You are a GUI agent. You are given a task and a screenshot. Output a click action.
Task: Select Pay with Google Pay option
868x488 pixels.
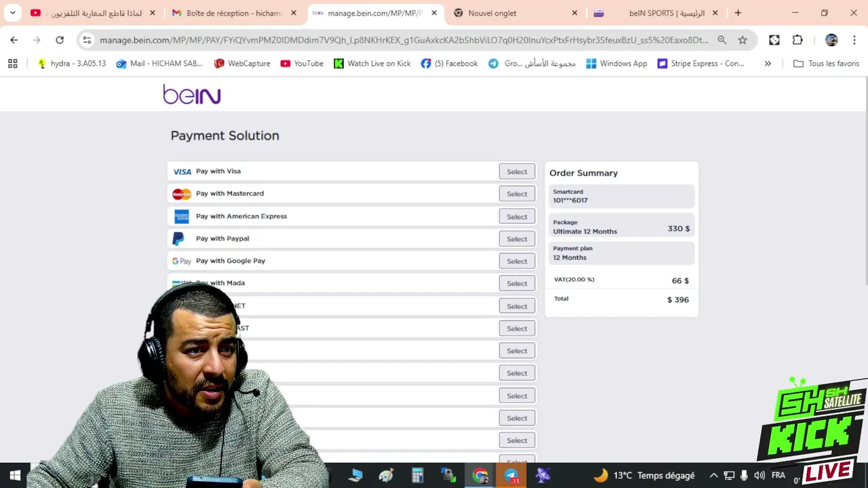[517, 261]
